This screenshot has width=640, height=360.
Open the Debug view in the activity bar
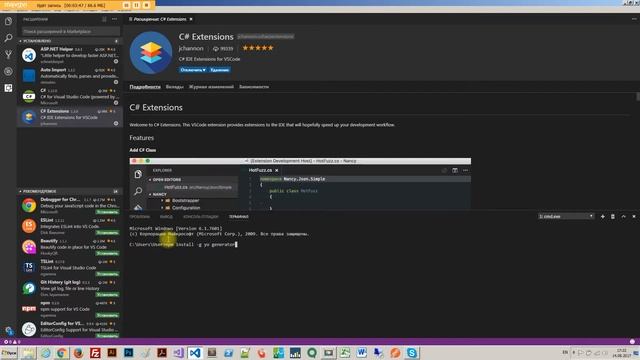point(8,71)
